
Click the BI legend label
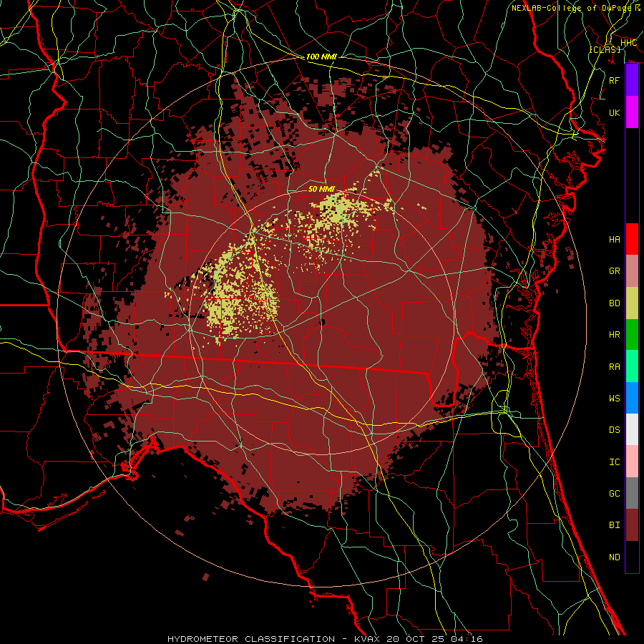614,525
